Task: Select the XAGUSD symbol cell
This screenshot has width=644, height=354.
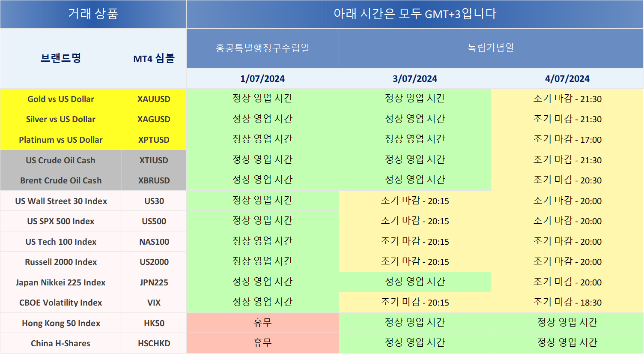Action: pyautogui.click(x=154, y=119)
